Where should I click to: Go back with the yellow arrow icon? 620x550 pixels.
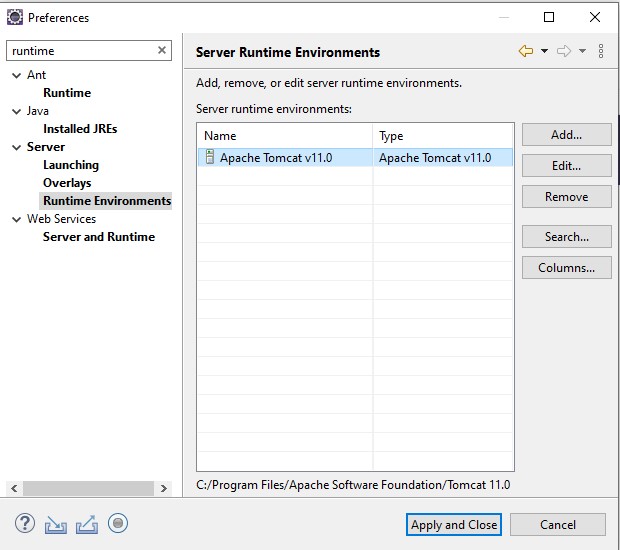[x=526, y=51]
